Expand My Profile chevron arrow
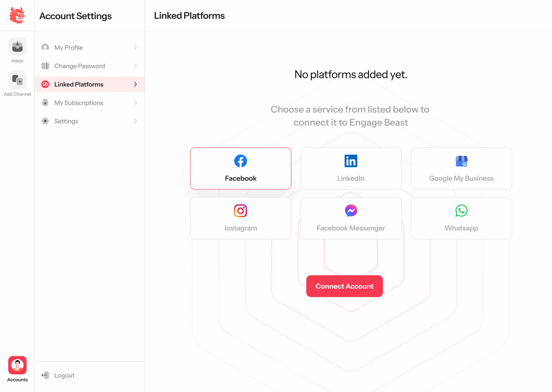 click(x=135, y=48)
